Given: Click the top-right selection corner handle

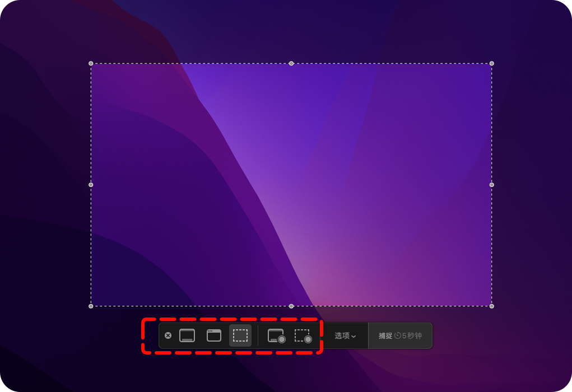Looking at the screenshot, I should click(492, 63).
